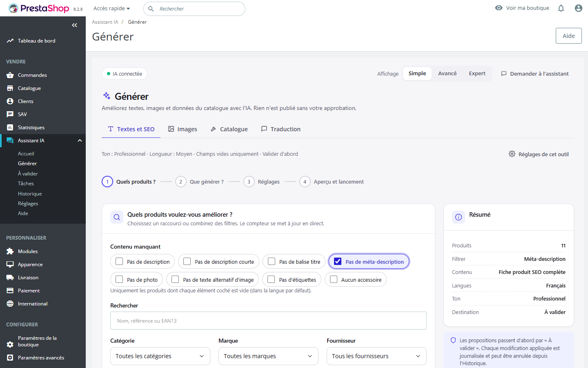Open the Catalogue tab in Générer
Image resolution: width=588 pixels, height=368 pixels.
[x=229, y=129]
